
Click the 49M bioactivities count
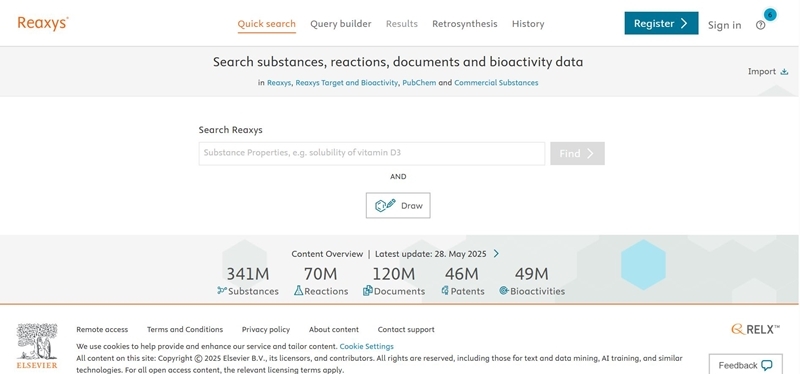click(x=531, y=274)
